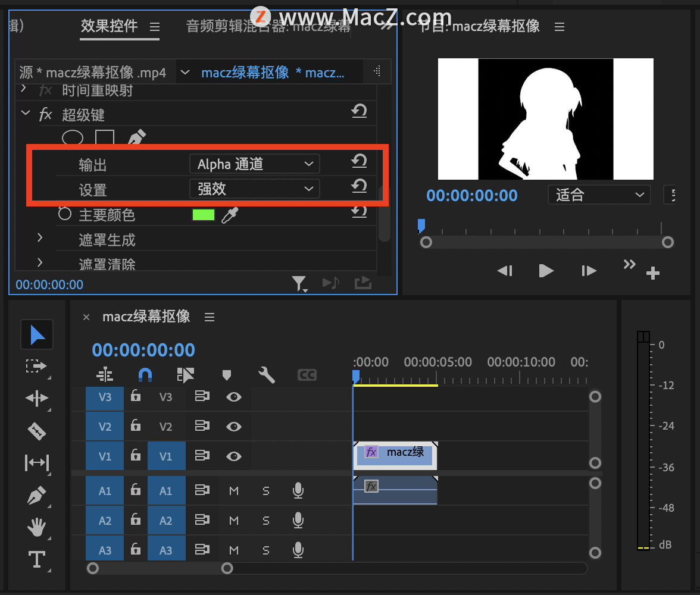The width and height of the screenshot is (700, 595).
Task: Pick 主要颜色 with the eyedropper
Action: [230, 215]
